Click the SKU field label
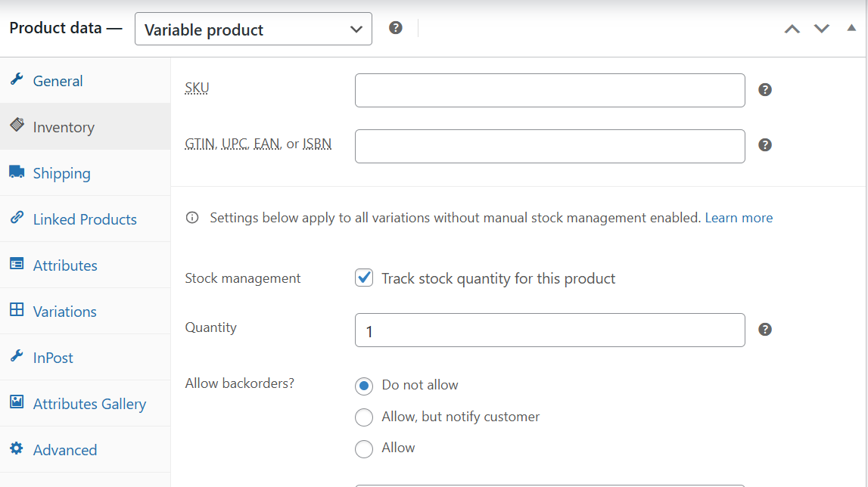The height and width of the screenshot is (487, 868). tap(197, 88)
